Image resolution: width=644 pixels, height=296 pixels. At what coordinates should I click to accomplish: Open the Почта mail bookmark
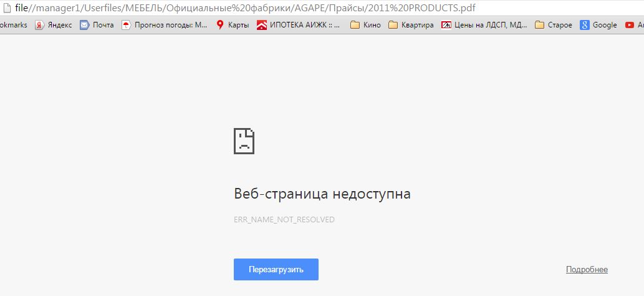pyautogui.click(x=97, y=25)
